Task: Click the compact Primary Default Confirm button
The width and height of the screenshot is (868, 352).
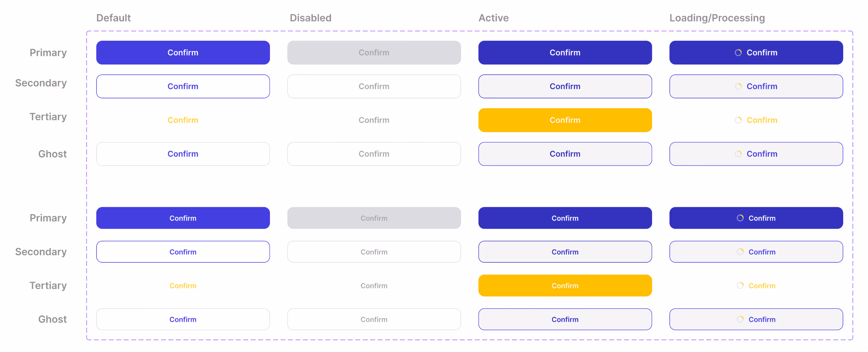Action: click(x=183, y=218)
